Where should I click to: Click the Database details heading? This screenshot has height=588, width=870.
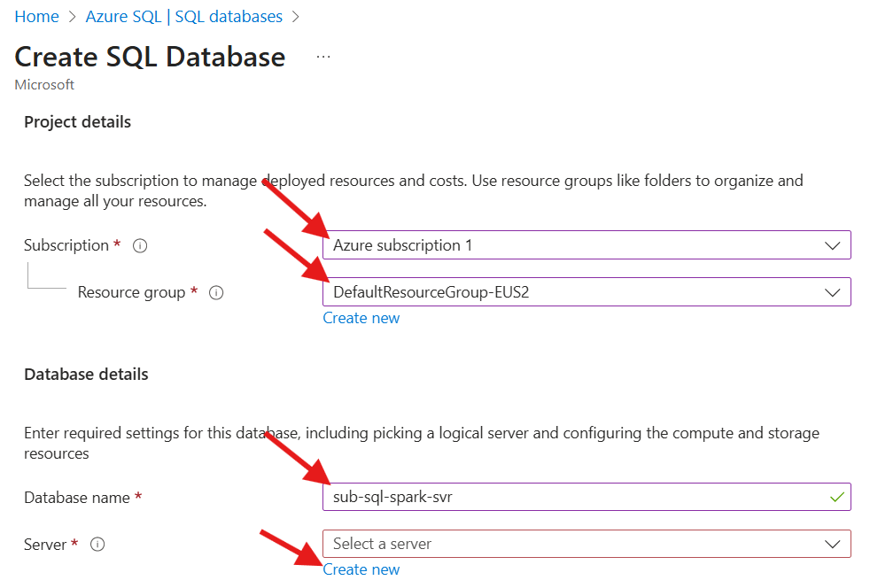(x=86, y=375)
